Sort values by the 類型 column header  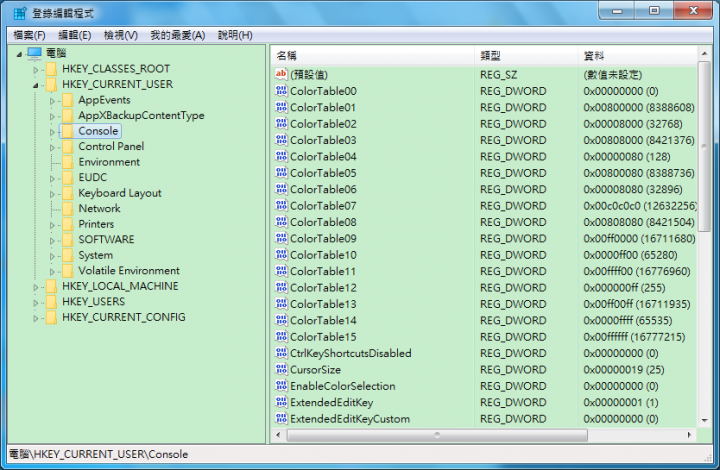tap(526, 56)
